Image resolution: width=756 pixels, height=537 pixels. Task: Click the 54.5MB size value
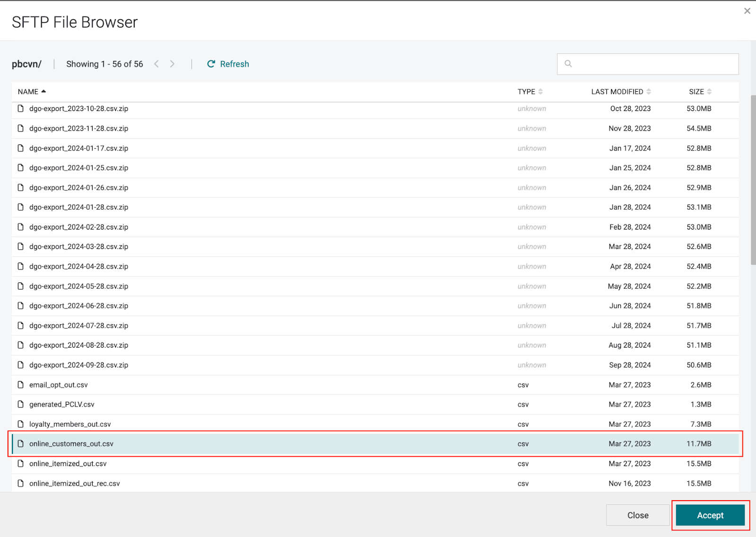click(699, 128)
